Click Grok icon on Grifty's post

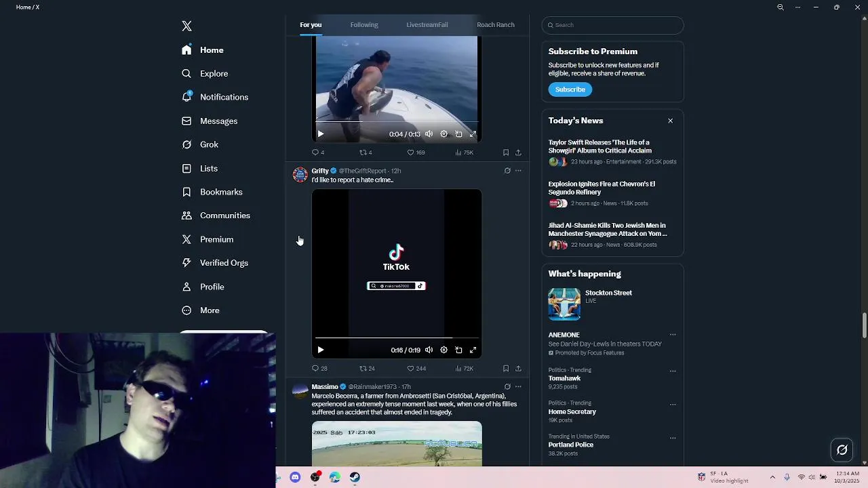507,171
